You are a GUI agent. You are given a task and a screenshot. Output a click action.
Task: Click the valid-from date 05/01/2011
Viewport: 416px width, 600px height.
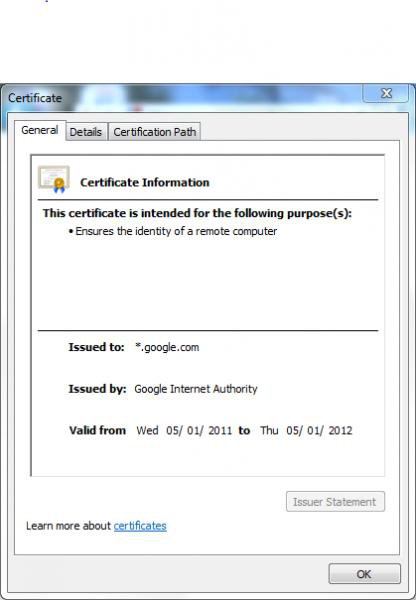pyautogui.click(x=199, y=431)
